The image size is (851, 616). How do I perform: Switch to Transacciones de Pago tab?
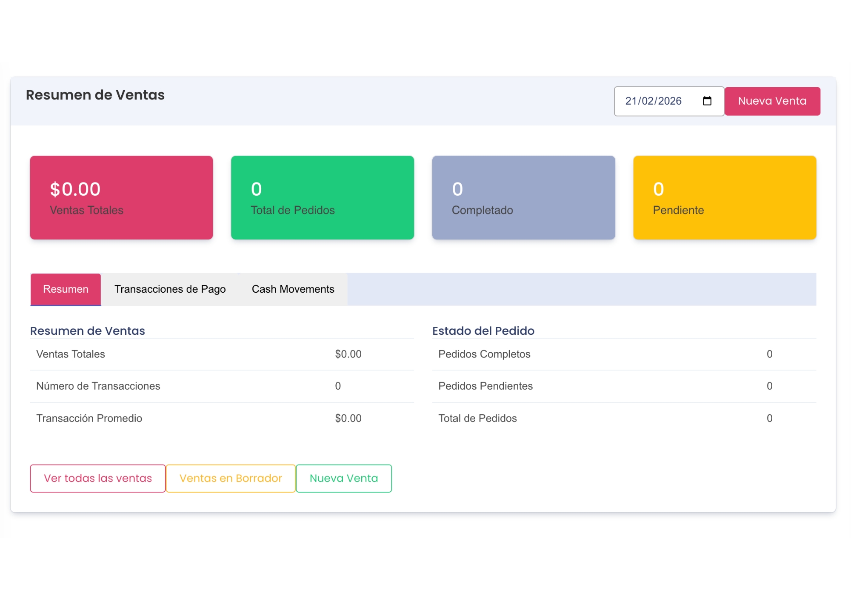[x=170, y=289]
